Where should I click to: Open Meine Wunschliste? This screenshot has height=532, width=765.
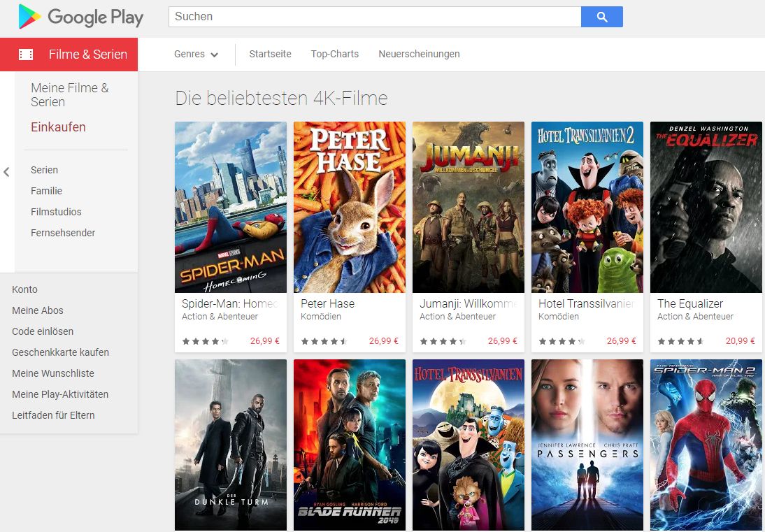(x=53, y=373)
